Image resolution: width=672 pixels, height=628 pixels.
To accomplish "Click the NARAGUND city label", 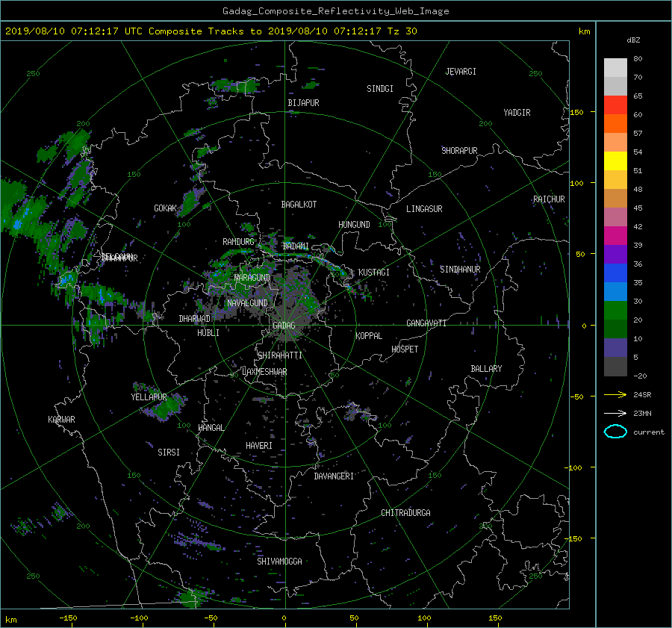I will (x=252, y=278).
